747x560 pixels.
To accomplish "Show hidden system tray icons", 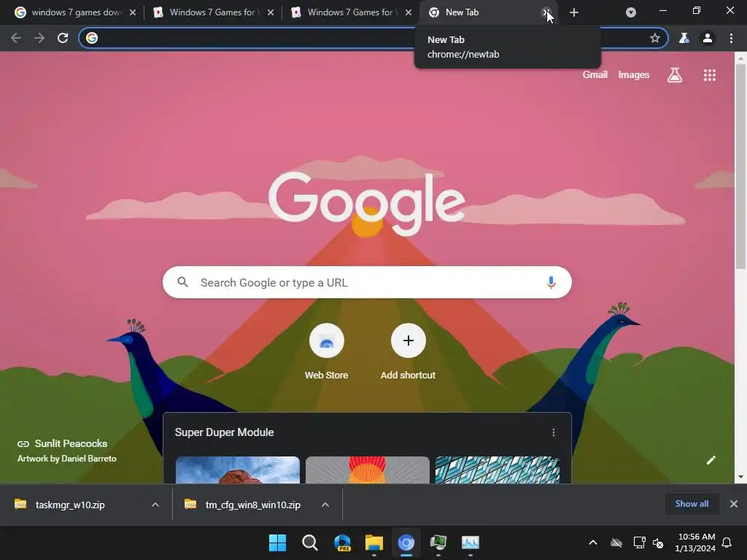I will [593, 542].
